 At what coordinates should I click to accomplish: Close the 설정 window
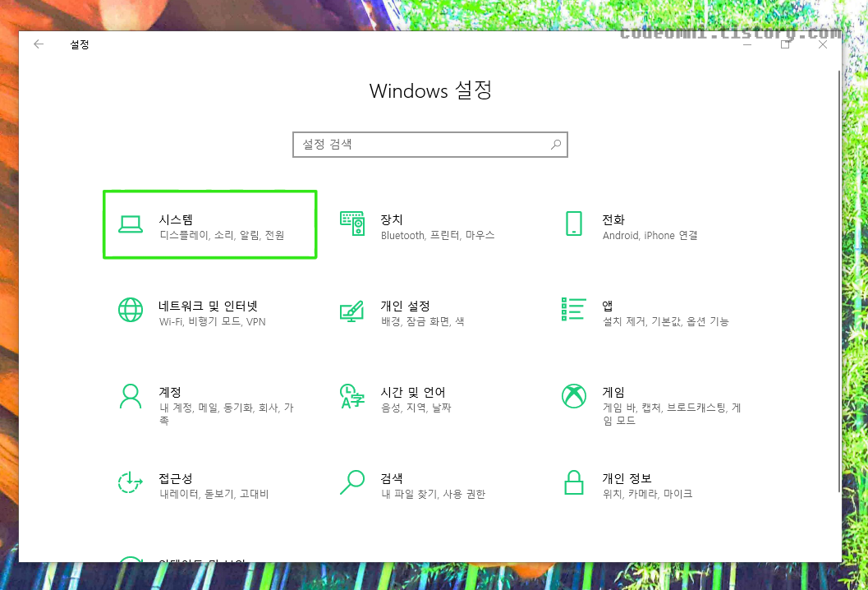[x=823, y=45]
